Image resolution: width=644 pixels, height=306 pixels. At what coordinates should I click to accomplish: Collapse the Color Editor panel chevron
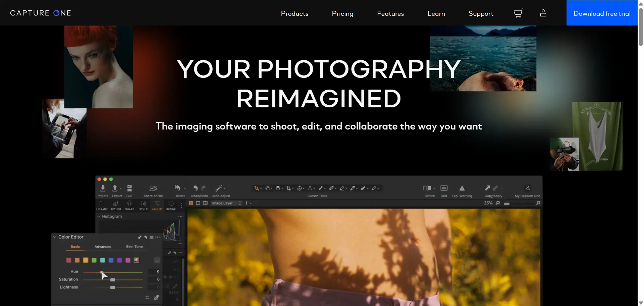pyautogui.click(x=55, y=237)
